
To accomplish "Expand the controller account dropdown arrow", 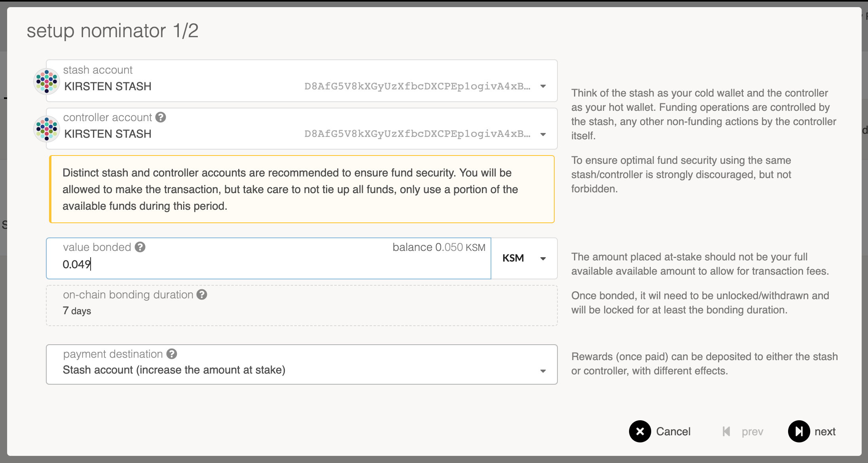I will click(543, 134).
